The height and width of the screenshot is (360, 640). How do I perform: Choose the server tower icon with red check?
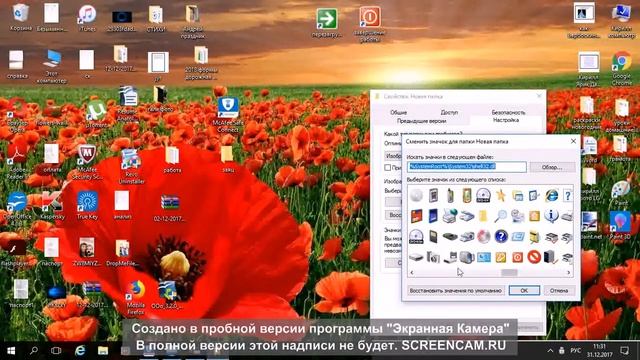(551, 257)
